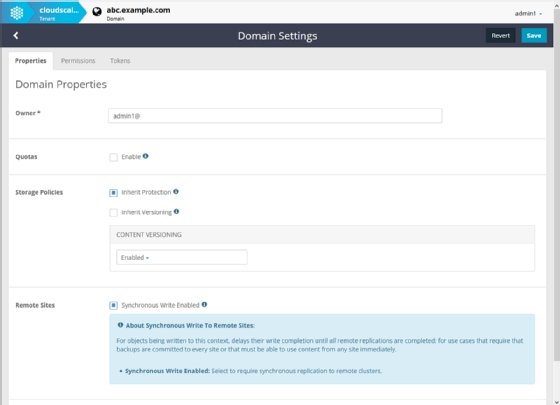Open the admin1 user menu dropdown
The image size is (560, 405).
(x=528, y=14)
